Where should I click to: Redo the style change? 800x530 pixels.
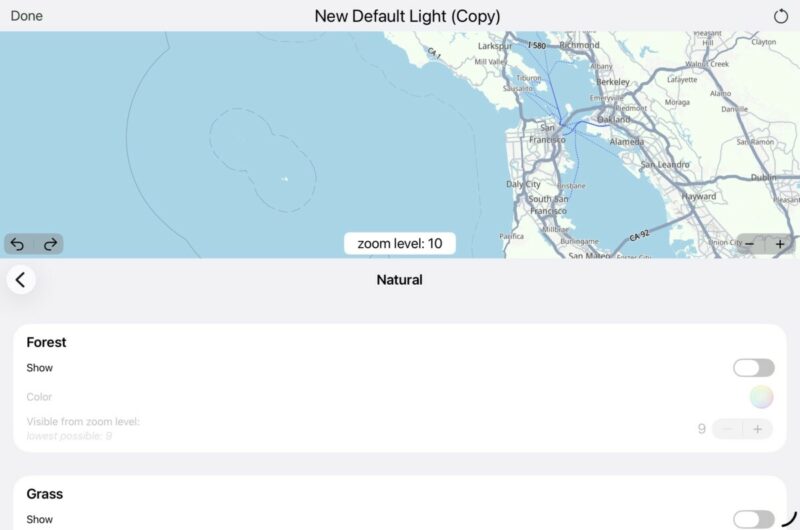coord(49,244)
